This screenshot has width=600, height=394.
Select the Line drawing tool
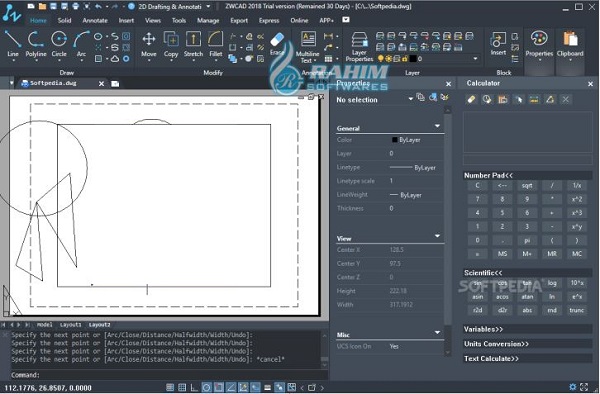click(x=13, y=44)
